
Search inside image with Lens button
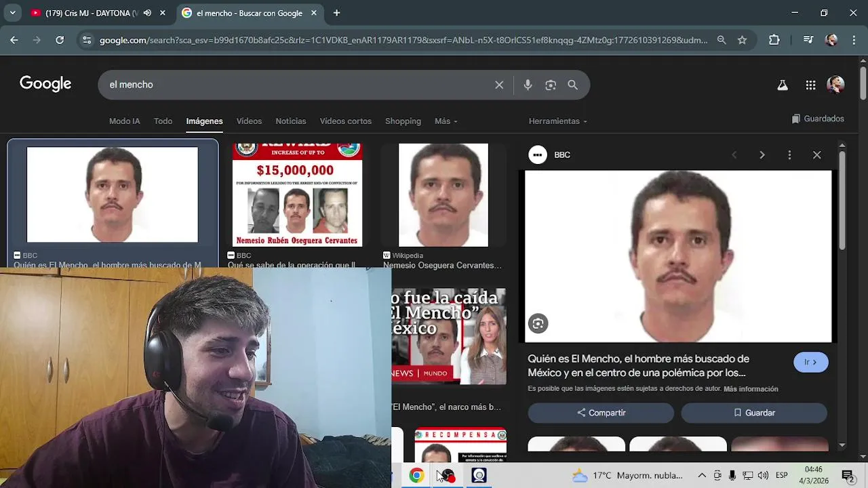click(x=538, y=323)
